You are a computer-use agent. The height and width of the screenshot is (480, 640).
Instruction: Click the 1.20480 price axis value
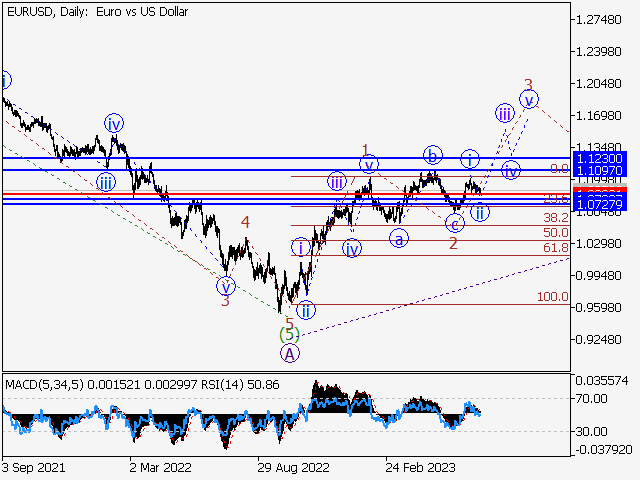[598, 84]
